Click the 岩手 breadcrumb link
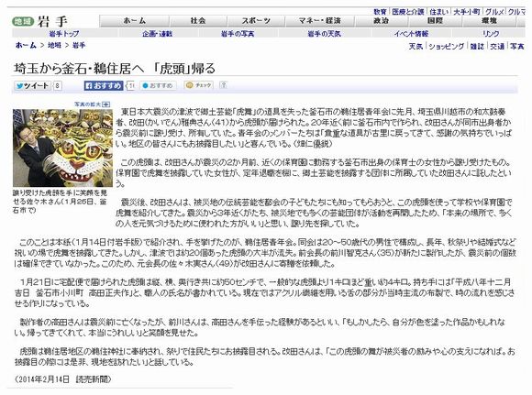 [79, 45]
